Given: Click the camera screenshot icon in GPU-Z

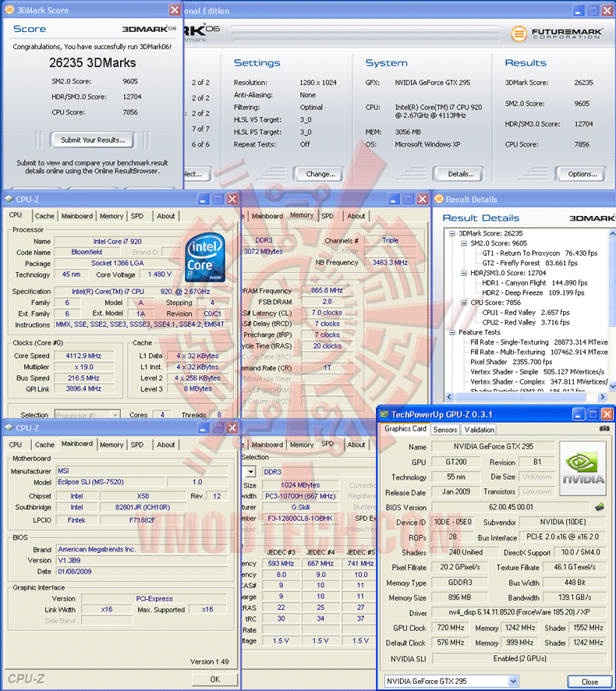Looking at the screenshot, I should tap(604, 428).
